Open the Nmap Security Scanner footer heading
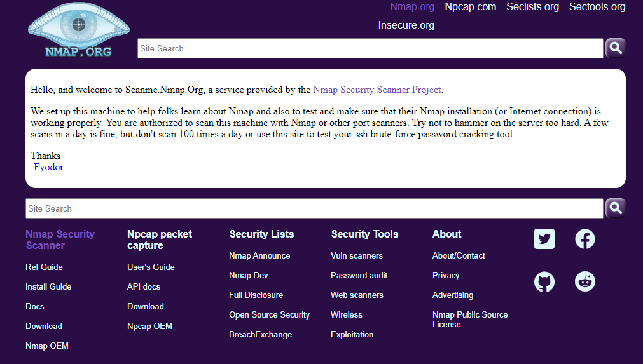 click(x=60, y=239)
